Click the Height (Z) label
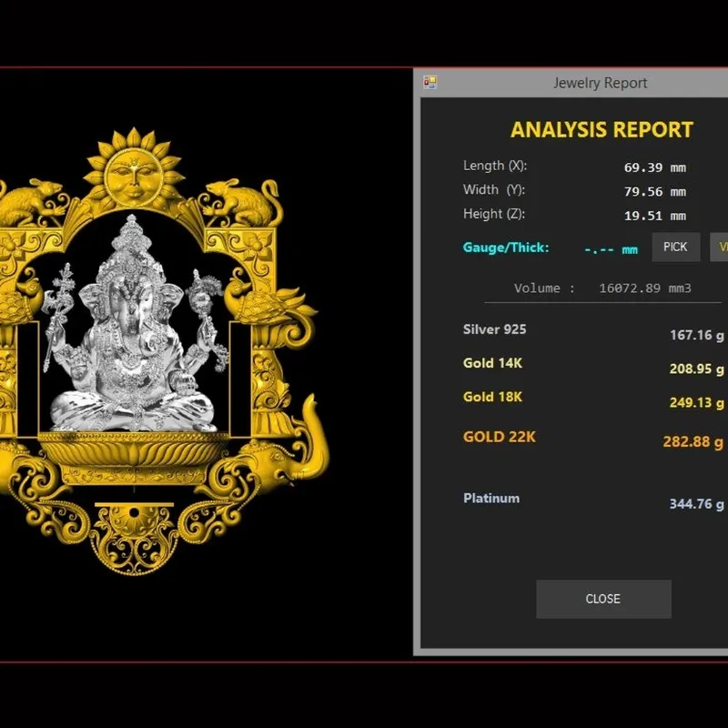 pos(494,214)
